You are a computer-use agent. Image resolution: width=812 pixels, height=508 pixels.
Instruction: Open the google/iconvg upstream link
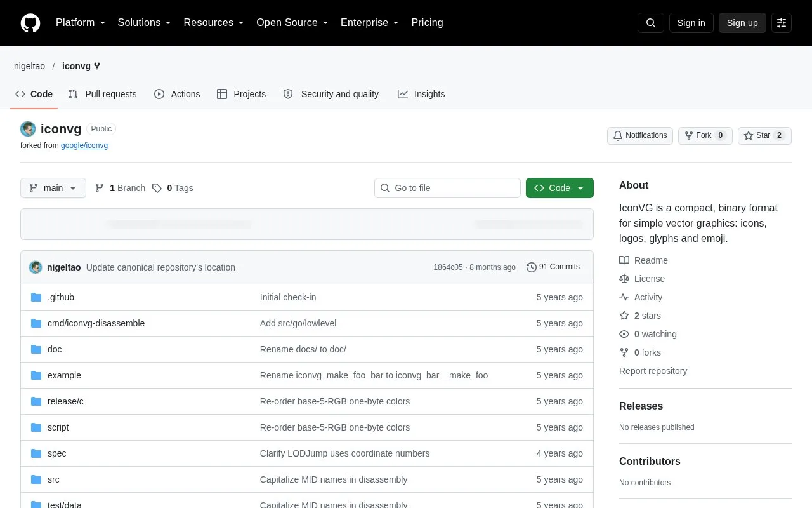click(84, 145)
